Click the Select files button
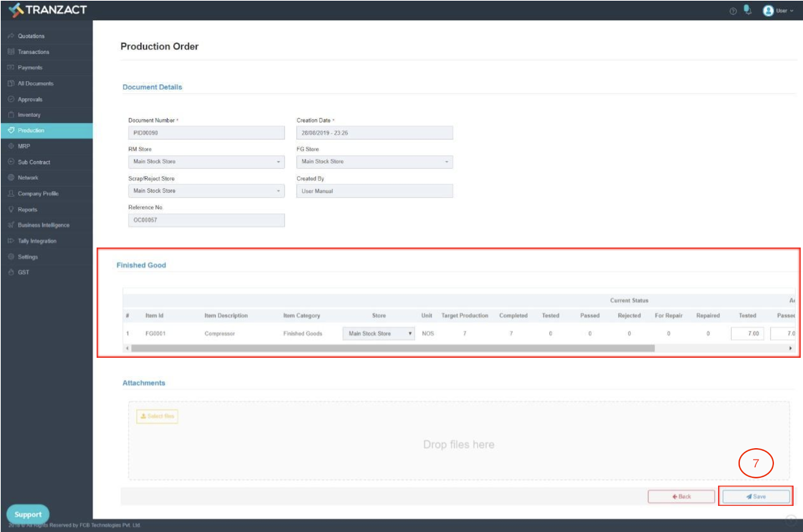Viewport: 803px width, 532px height. (x=157, y=416)
